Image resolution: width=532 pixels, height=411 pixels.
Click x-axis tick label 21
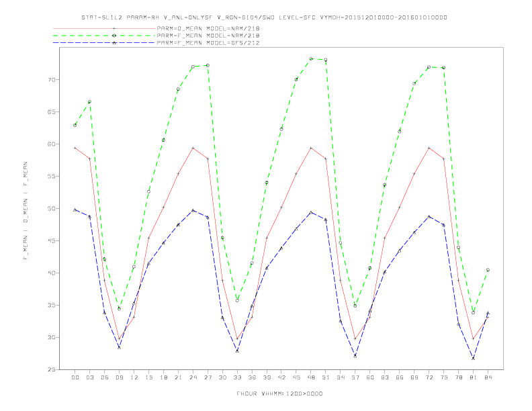pos(178,377)
